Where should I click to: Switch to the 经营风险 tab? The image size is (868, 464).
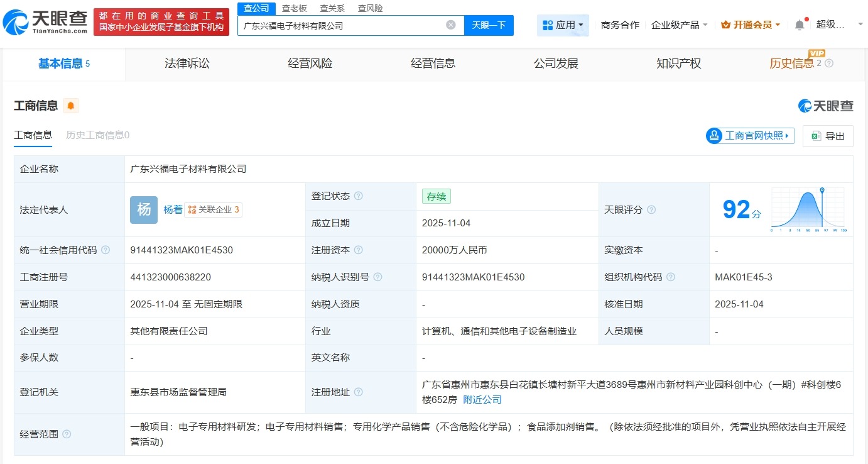309,63
